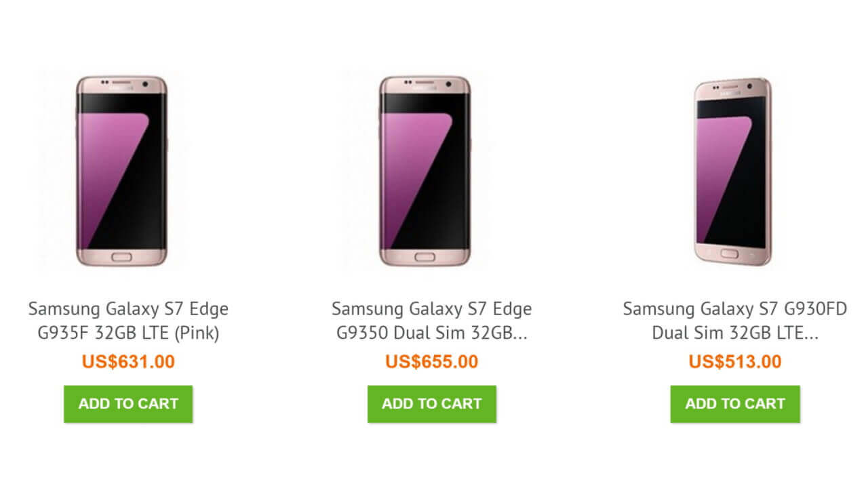868x488 pixels.
Task: Open the Samsung Galaxy S7 Edge G935F product page
Action: pyautogui.click(x=128, y=320)
